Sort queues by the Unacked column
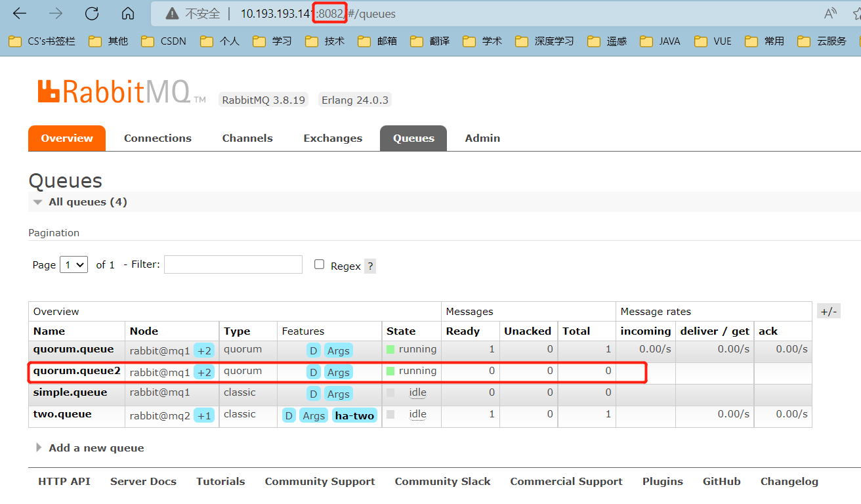 click(528, 331)
